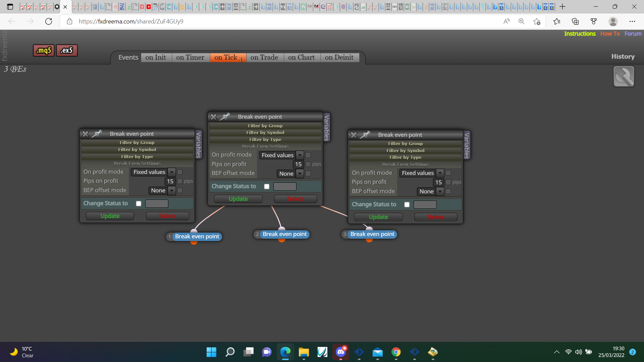The image size is (644, 362).
Task: Switch to the on Init event tab
Action: coord(156,58)
